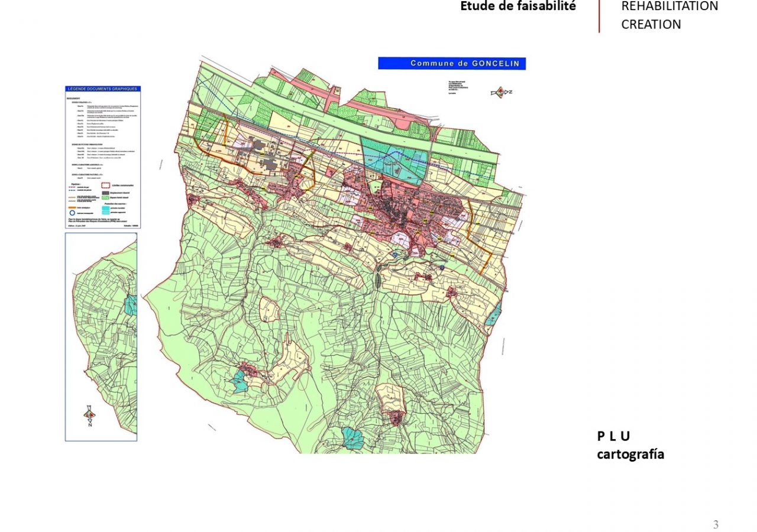Click the cyan zone at the map's bottom edge
The width and height of the screenshot is (757, 532).
(x=353, y=439)
